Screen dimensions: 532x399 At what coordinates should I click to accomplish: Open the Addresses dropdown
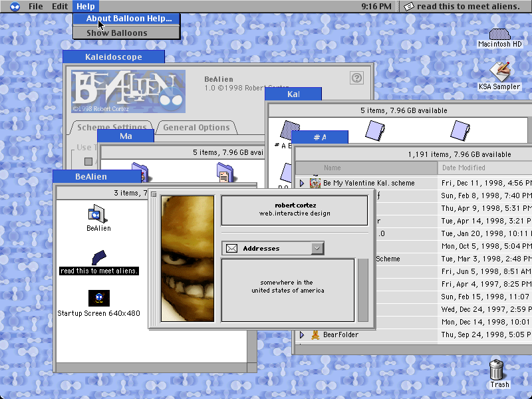coord(273,248)
